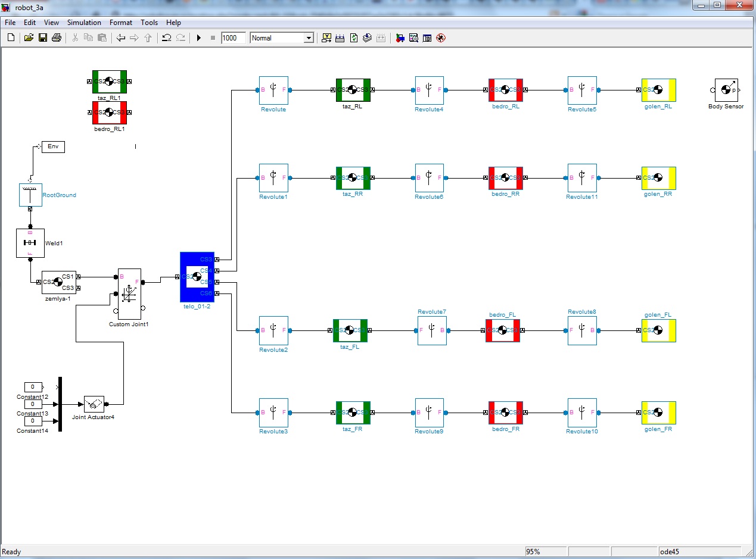Open the Format menu

click(x=121, y=23)
